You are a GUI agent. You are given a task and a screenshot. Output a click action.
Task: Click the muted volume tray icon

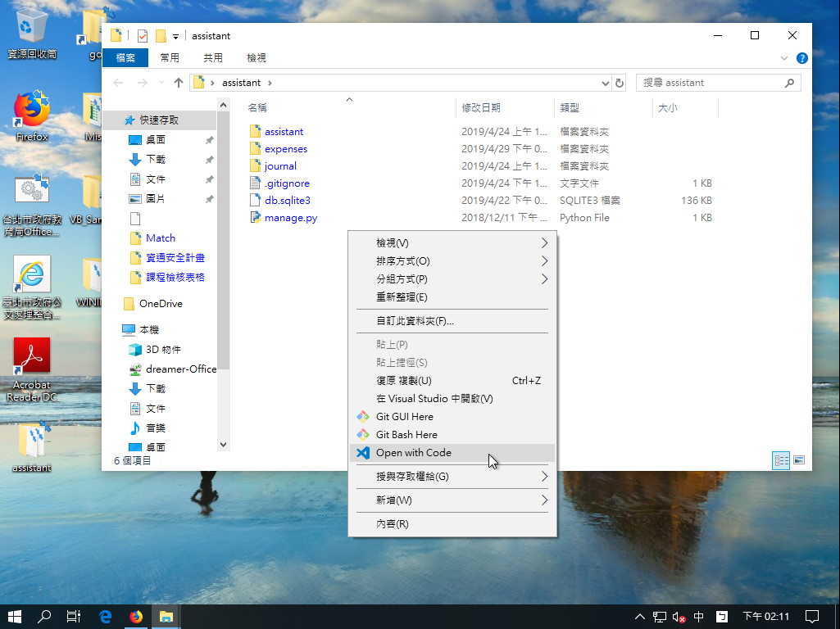pyautogui.click(x=679, y=617)
